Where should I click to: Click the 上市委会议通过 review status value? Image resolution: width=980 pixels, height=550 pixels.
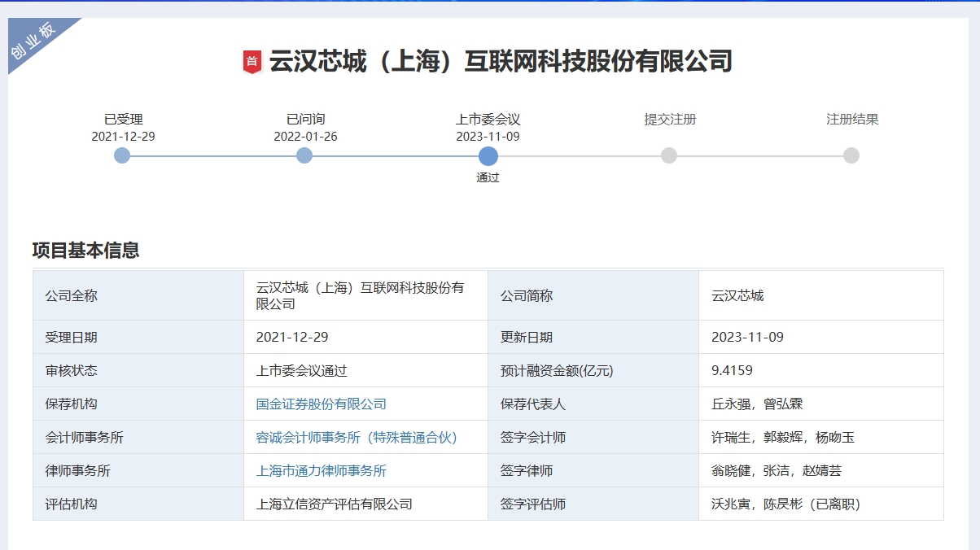tap(301, 370)
